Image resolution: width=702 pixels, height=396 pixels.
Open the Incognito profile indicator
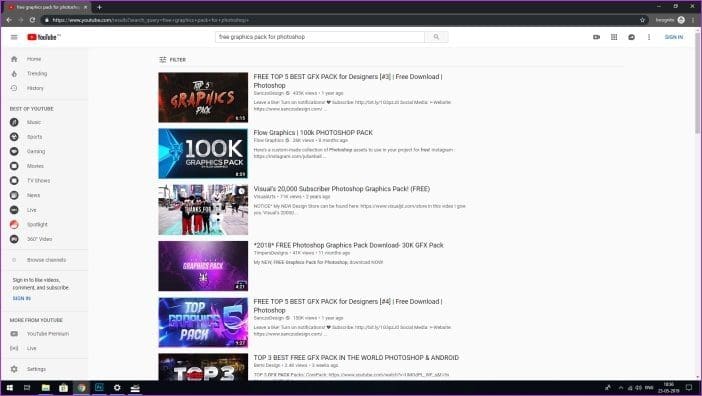(x=670, y=20)
